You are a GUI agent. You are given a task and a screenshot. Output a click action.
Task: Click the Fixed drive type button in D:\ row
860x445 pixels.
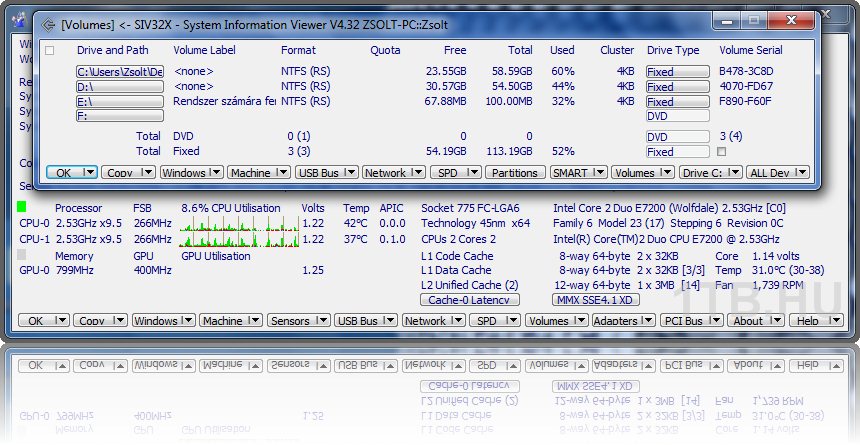[x=677, y=86]
